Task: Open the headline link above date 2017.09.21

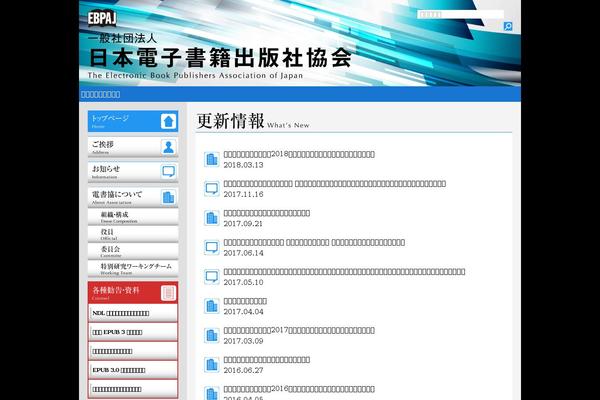Action: coord(267,213)
